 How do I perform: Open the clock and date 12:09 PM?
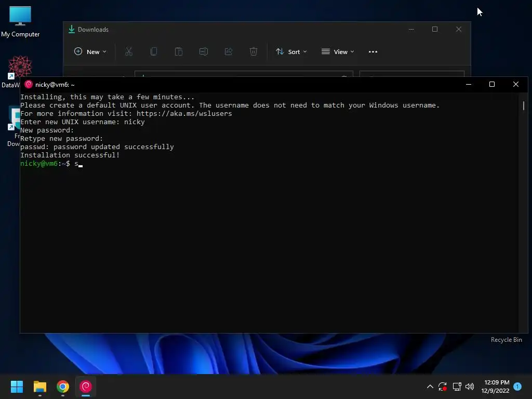point(495,387)
